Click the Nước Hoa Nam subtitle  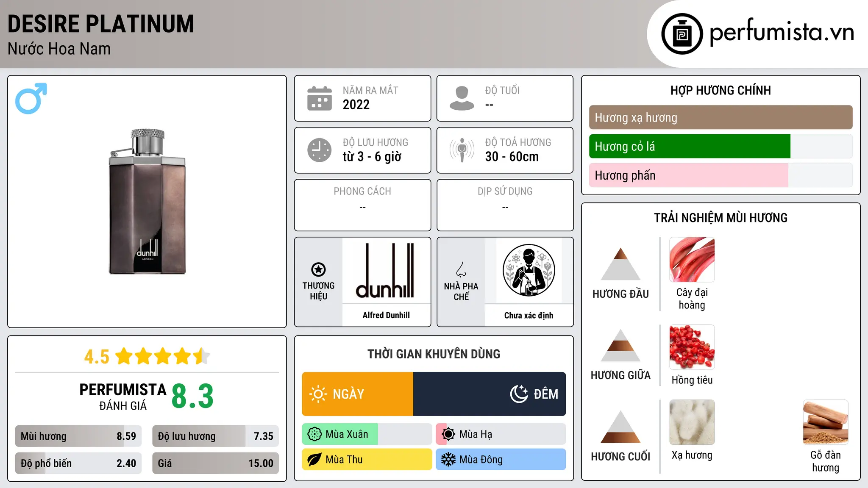59,49
